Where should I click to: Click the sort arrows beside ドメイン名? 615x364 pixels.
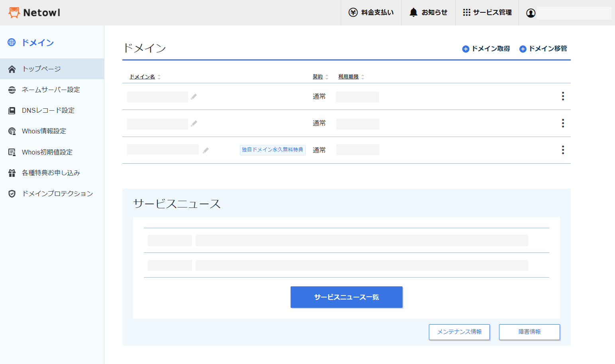click(159, 77)
